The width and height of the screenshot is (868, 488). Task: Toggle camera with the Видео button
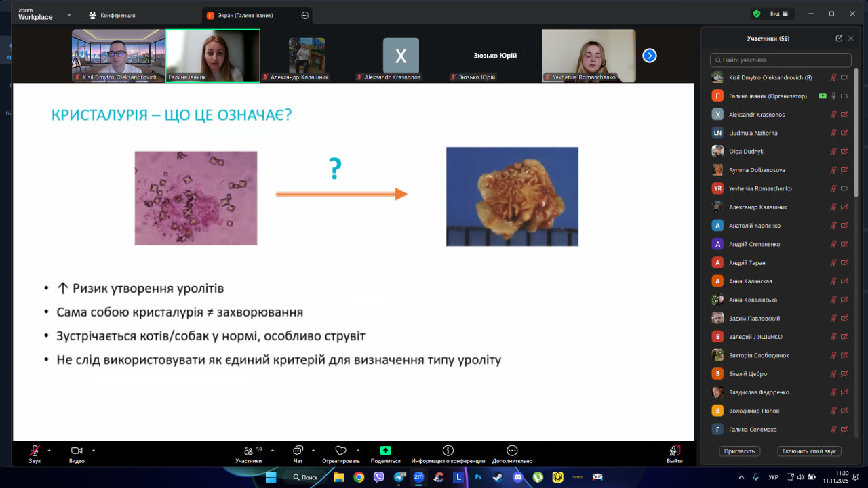coord(77,451)
